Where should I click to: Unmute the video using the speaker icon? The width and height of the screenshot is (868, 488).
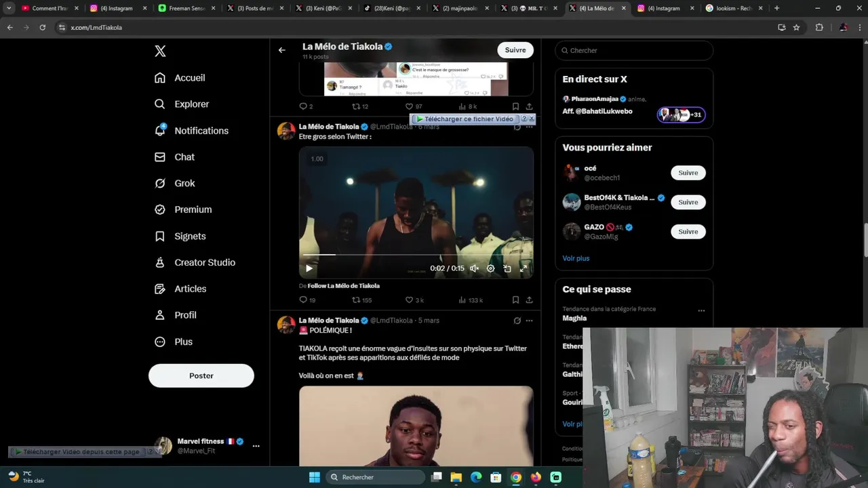click(x=474, y=268)
